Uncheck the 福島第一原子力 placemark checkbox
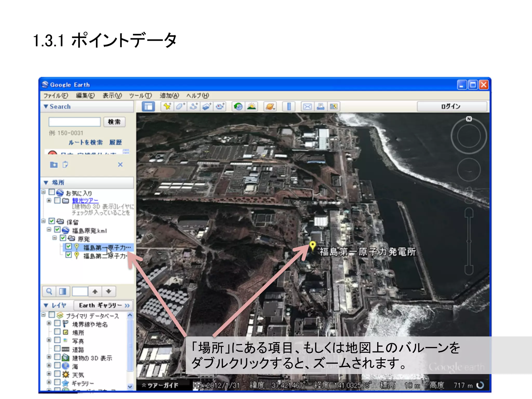 [x=69, y=246]
